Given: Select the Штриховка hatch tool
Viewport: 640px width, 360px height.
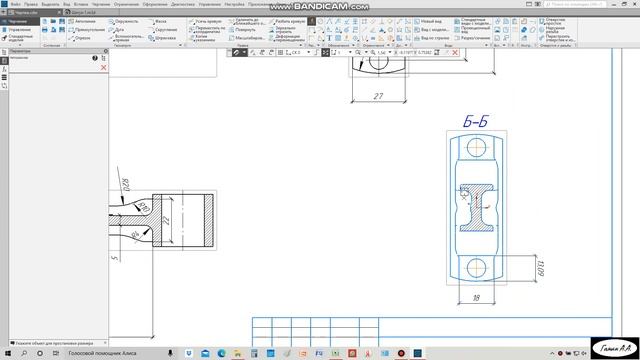Looking at the screenshot, I should click(162, 38).
